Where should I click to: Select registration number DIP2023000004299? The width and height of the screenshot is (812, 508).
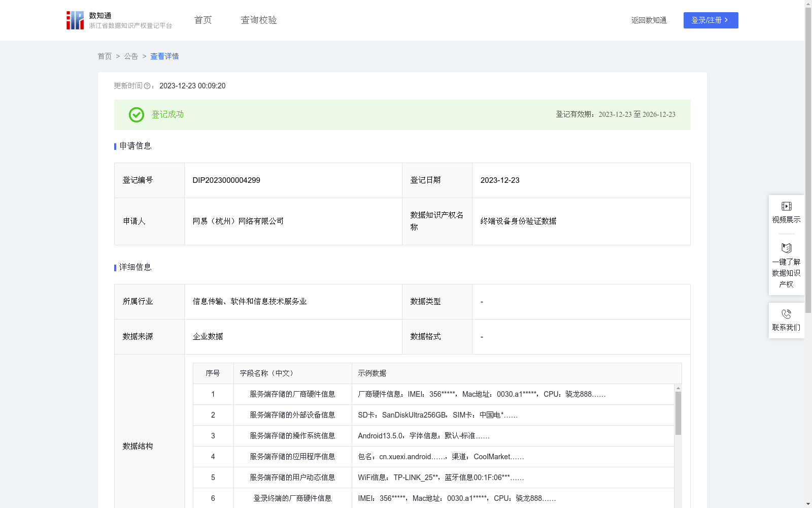point(226,180)
